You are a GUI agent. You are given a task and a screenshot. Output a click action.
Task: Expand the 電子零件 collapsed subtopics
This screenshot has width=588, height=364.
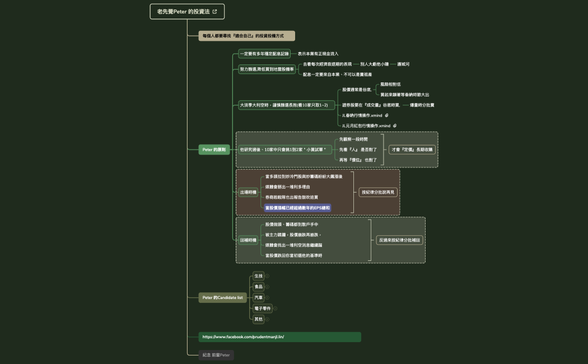coord(275,309)
